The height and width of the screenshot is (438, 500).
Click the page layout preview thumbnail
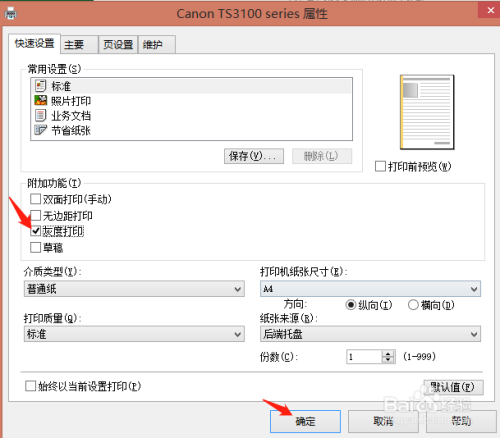tap(427, 112)
